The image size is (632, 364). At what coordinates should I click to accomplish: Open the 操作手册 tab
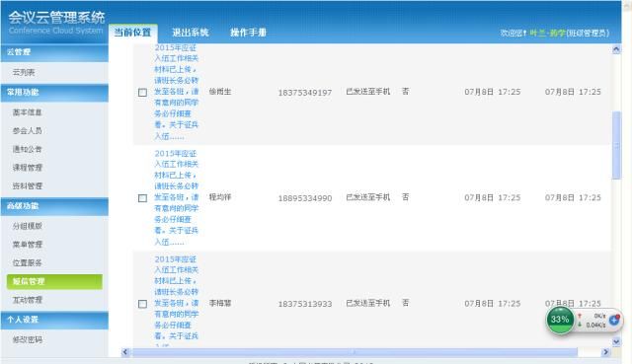click(x=248, y=33)
